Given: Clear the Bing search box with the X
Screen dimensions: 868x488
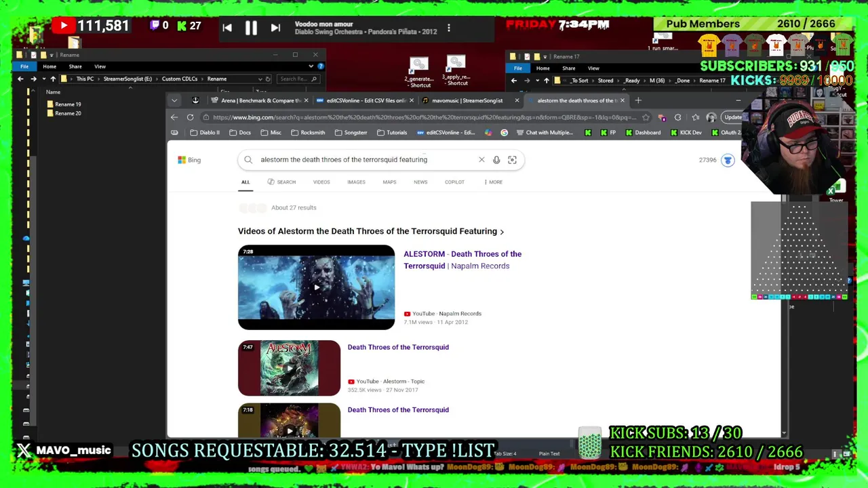Looking at the screenshot, I should pos(481,159).
